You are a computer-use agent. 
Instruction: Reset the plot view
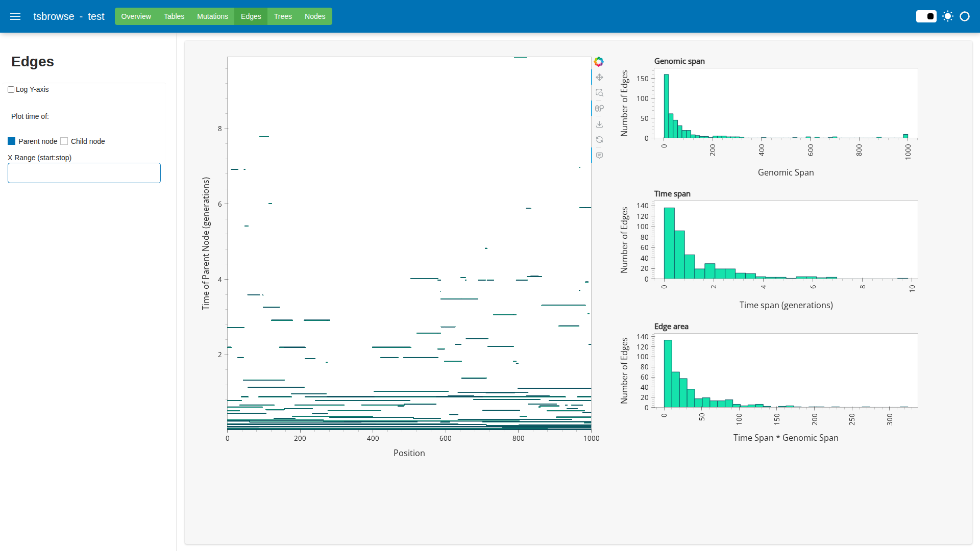[599, 140]
